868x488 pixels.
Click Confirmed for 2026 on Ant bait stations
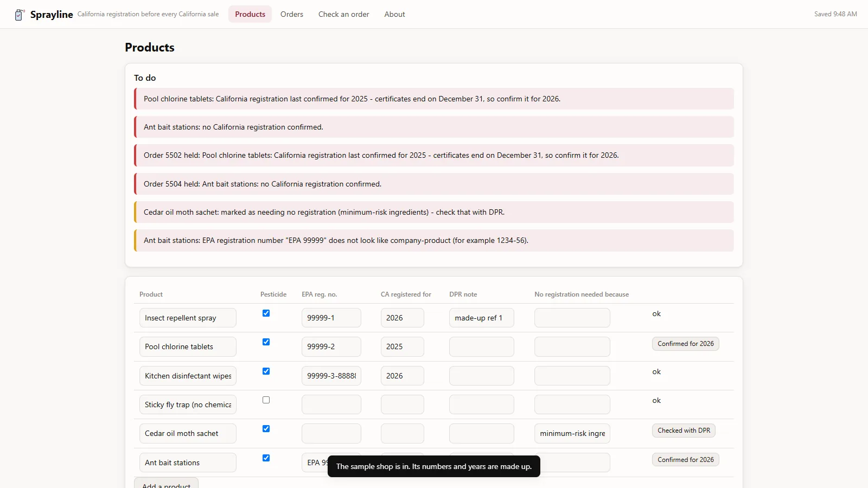(x=686, y=460)
